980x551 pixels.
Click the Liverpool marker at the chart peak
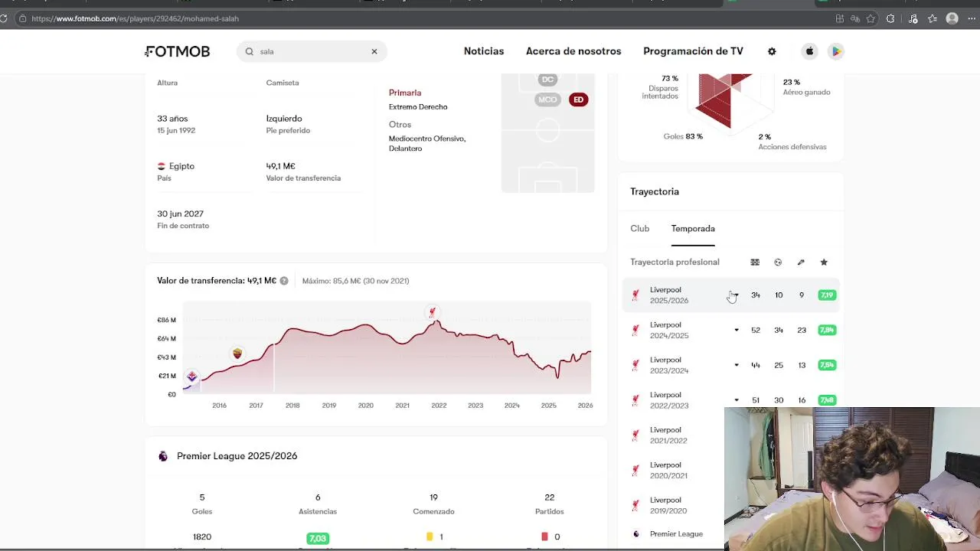click(x=433, y=312)
